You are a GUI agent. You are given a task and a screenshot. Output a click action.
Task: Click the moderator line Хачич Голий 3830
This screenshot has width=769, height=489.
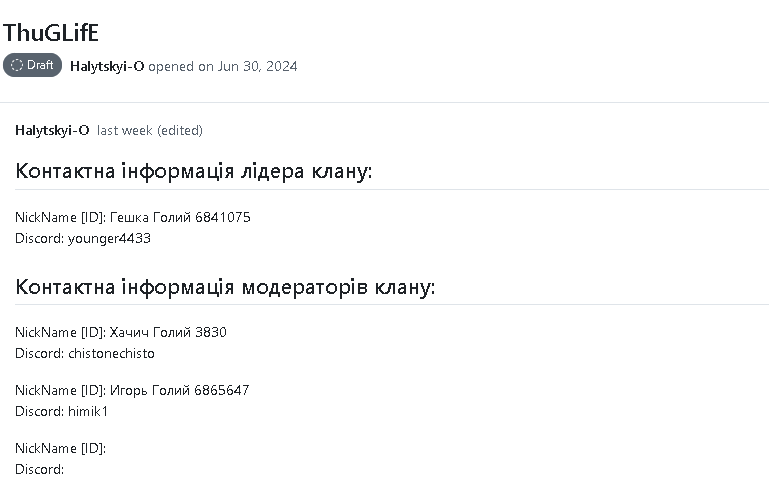[121, 332]
